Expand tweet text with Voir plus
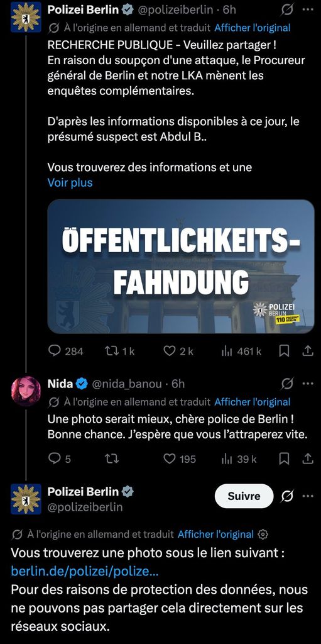Screen dimensions: 321x644 pos(70,182)
